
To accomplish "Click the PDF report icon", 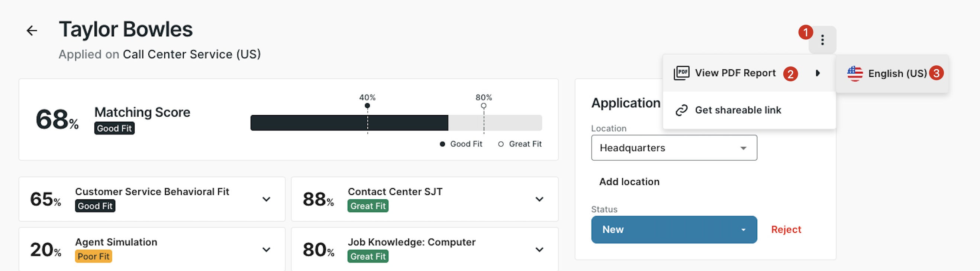I will pos(681,73).
